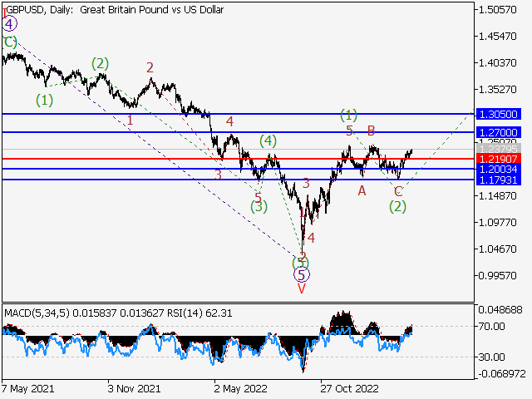The image size is (532, 399).
Task: Click the 1.35270 price axis value
Action: pyautogui.click(x=497, y=90)
